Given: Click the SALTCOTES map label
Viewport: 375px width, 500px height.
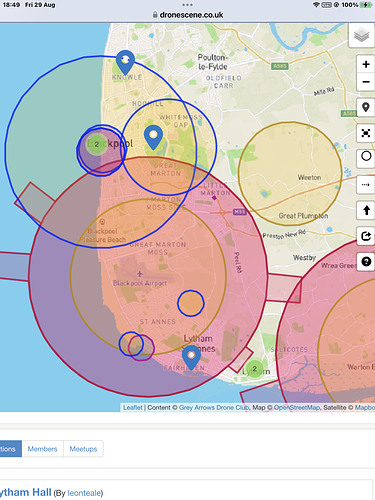Looking at the screenshot, I should tap(289, 350).
